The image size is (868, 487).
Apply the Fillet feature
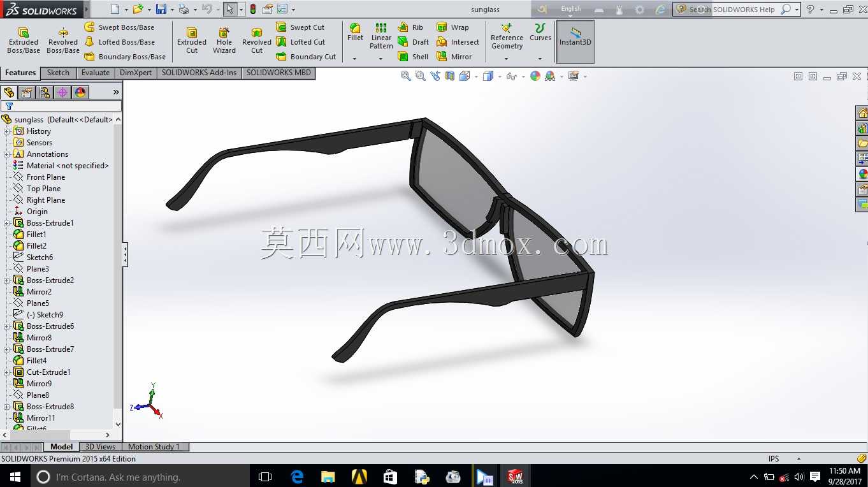(355, 32)
